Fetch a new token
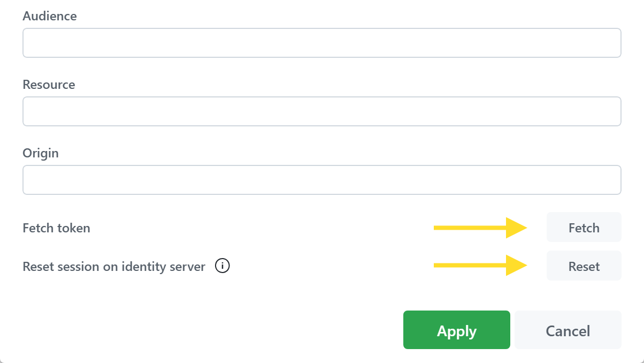644x363 pixels. (x=584, y=228)
